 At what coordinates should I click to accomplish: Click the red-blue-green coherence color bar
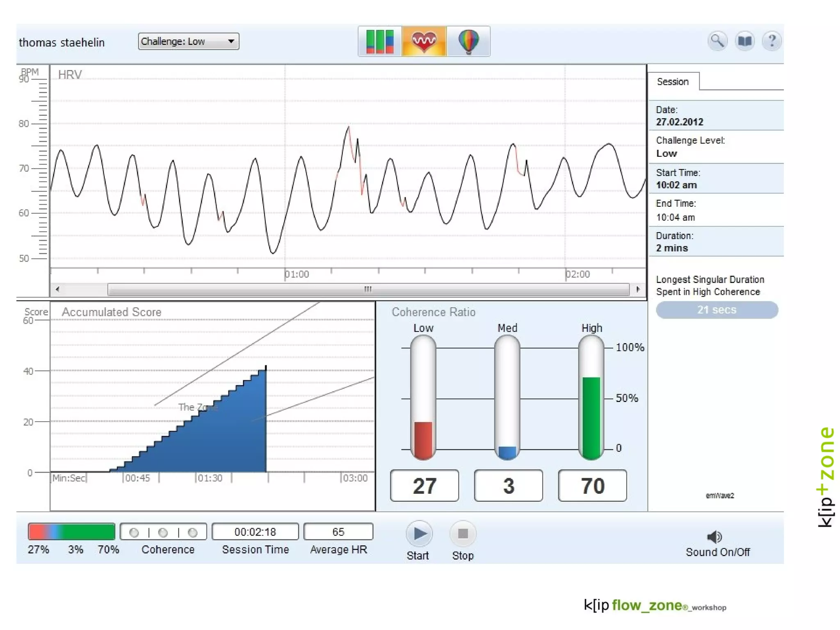coord(71,532)
